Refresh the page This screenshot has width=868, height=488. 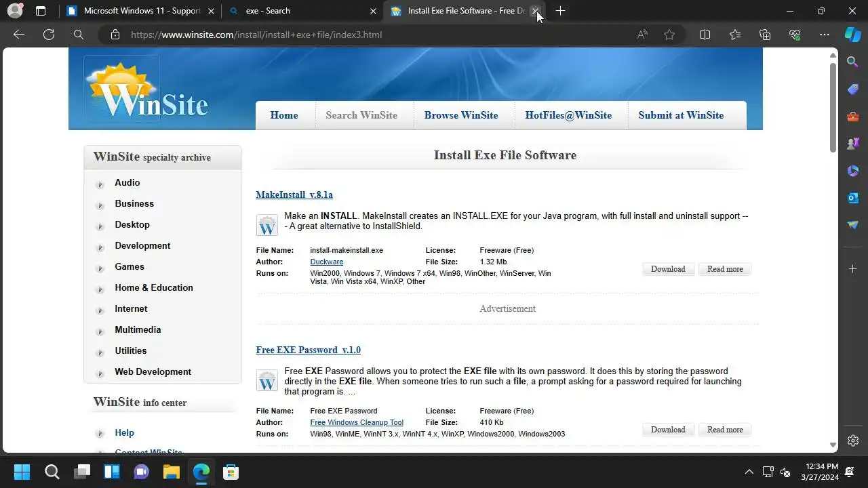coord(49,35)
